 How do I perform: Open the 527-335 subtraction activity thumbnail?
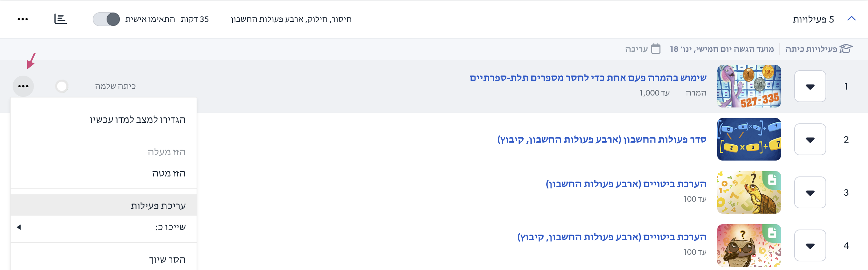[x=749, y=86]
